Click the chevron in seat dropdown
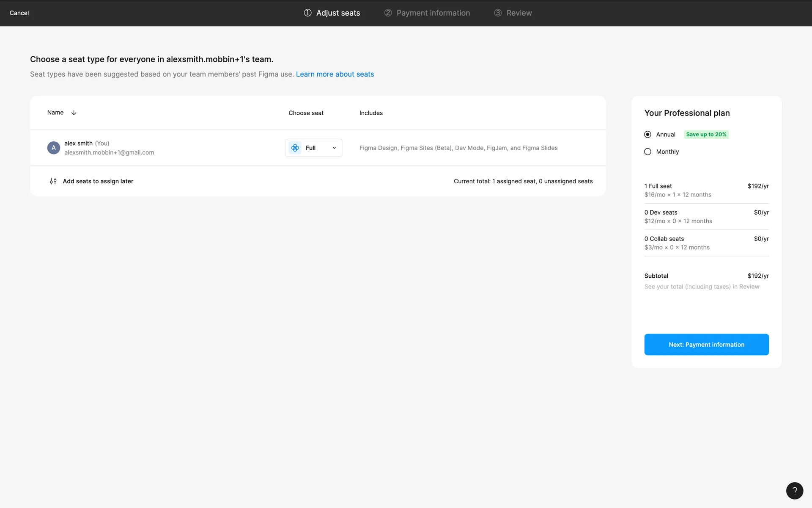Viewport: 812px width, 508px height. pyautogui.click(x=334, y=148)
